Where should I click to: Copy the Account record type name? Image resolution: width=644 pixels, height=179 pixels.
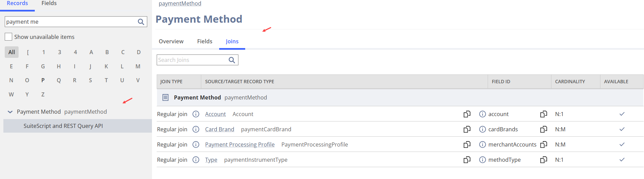pos(467,114)
